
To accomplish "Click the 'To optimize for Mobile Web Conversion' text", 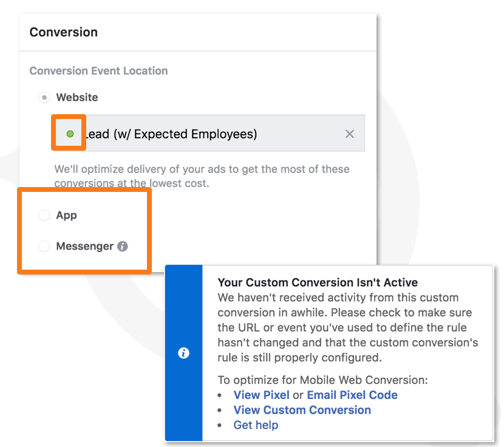I will click(322, 380).
